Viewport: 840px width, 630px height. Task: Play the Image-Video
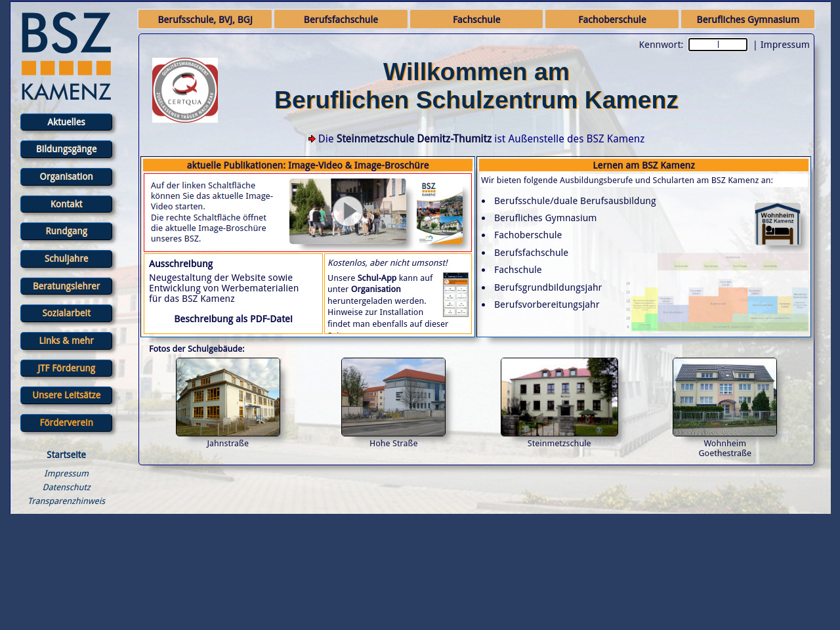[347, 211]
